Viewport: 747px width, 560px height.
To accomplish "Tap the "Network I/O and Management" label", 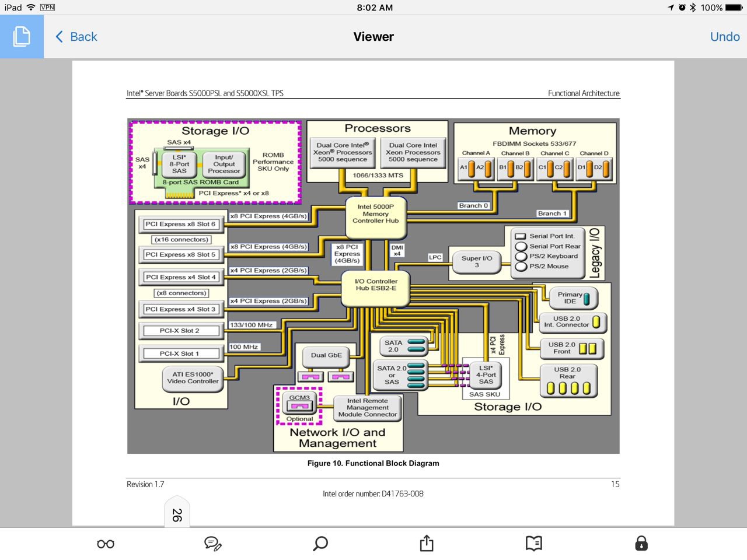I will [x=338, y=437].
